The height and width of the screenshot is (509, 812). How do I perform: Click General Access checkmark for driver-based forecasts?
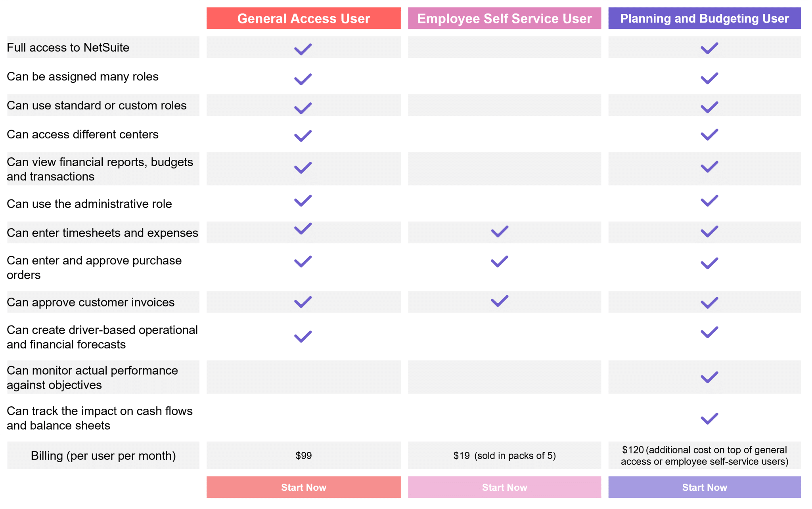[x=303, y=337]
